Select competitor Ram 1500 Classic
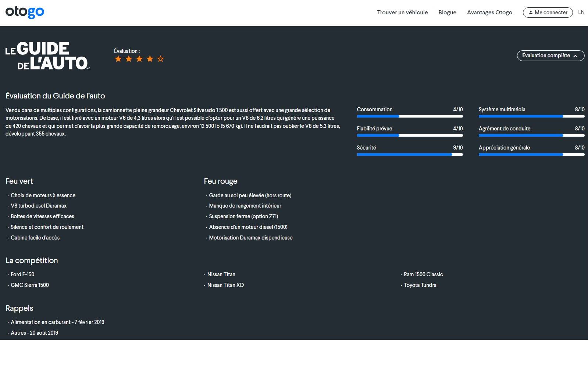 pyautogui.click(x=423, y=274)
